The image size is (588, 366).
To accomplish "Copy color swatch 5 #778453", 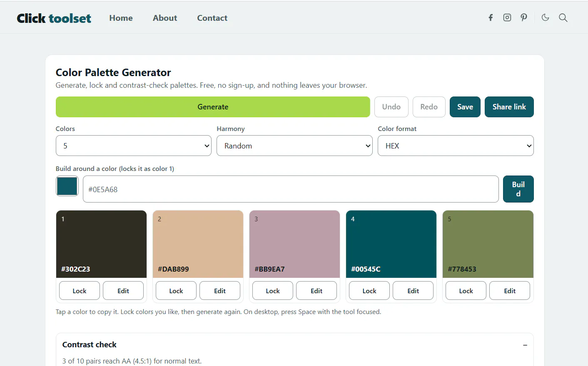I will (x=488, y=244).
